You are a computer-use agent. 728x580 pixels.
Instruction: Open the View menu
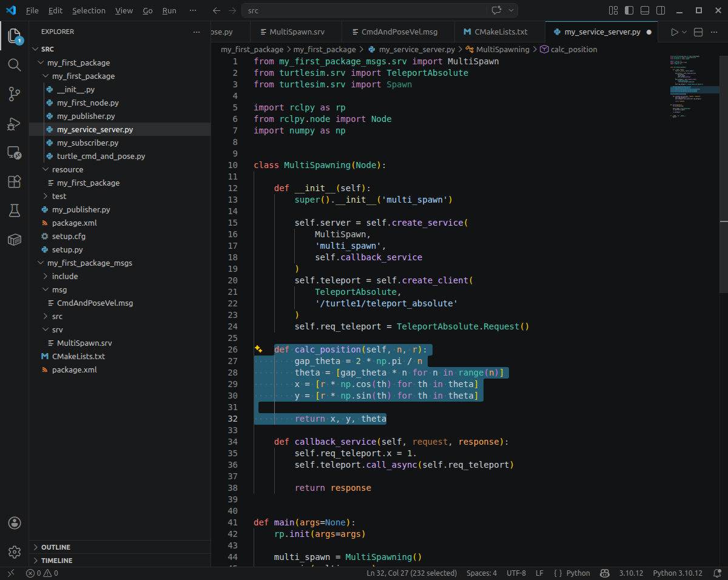(x=124, y=10)
